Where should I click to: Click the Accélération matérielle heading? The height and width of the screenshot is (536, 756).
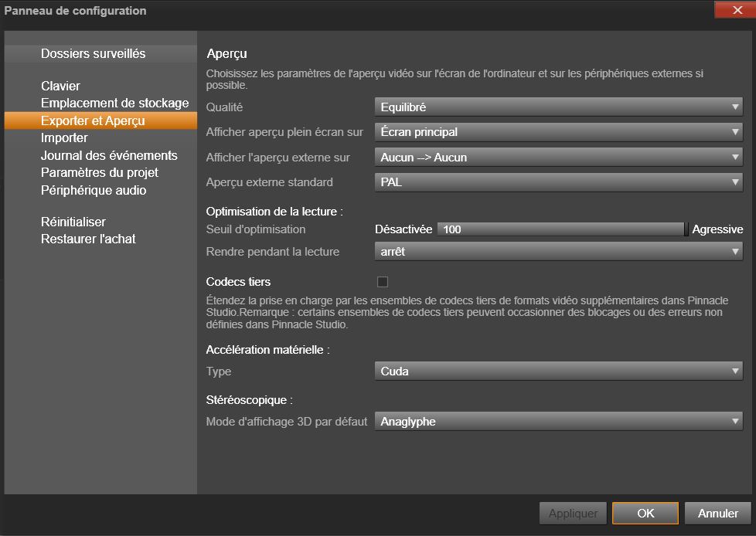(267, 350)
